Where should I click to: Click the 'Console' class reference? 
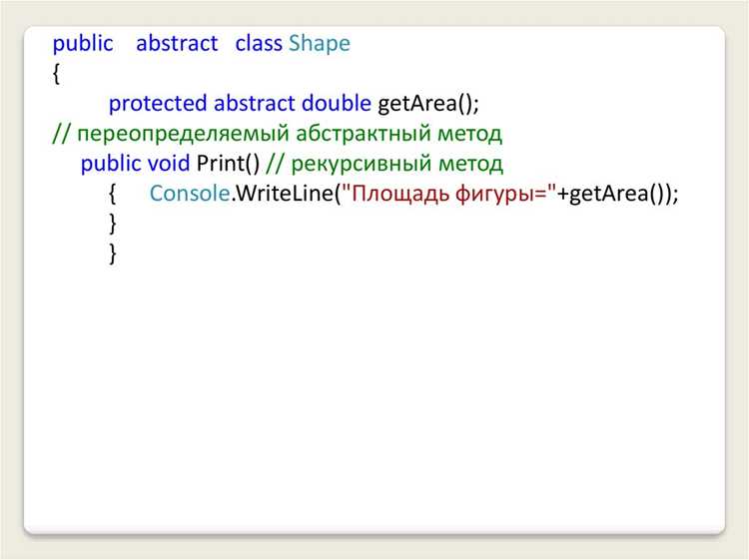pyautogui.click(x=190, y=194)
